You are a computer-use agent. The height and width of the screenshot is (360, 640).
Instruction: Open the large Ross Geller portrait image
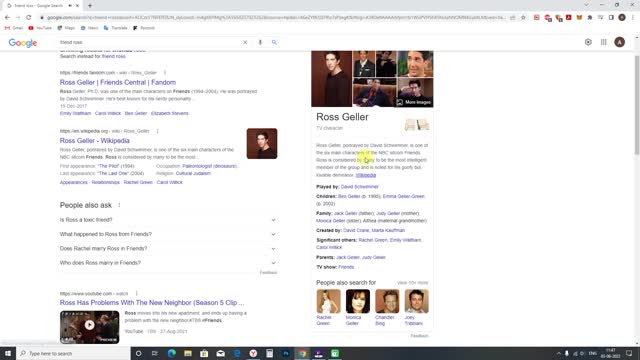[331, 79]
